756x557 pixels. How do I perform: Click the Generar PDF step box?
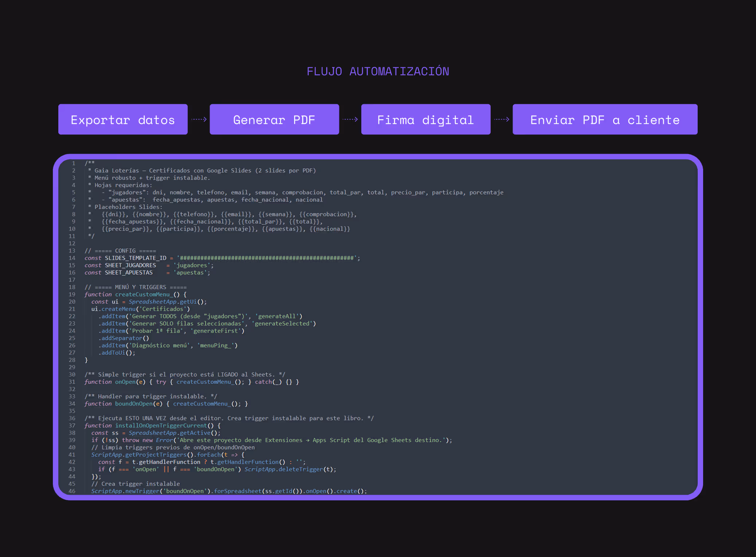coord(274,119)
